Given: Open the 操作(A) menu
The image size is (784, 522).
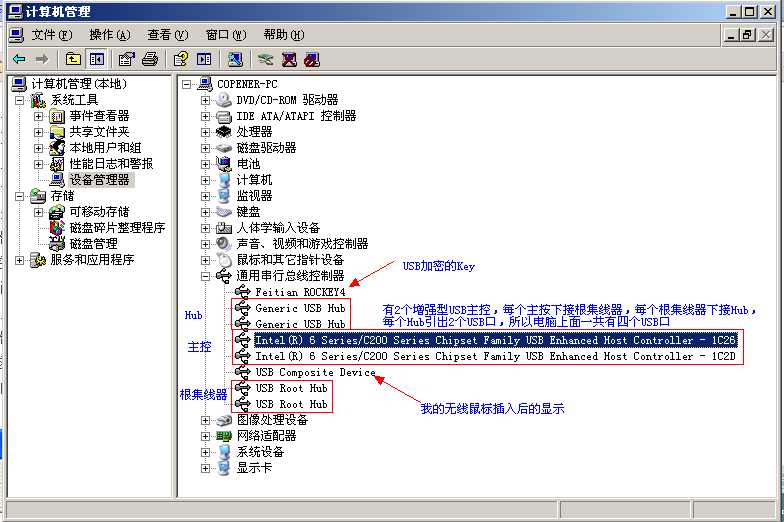Looking at the screenshot, I should [110, 35].
